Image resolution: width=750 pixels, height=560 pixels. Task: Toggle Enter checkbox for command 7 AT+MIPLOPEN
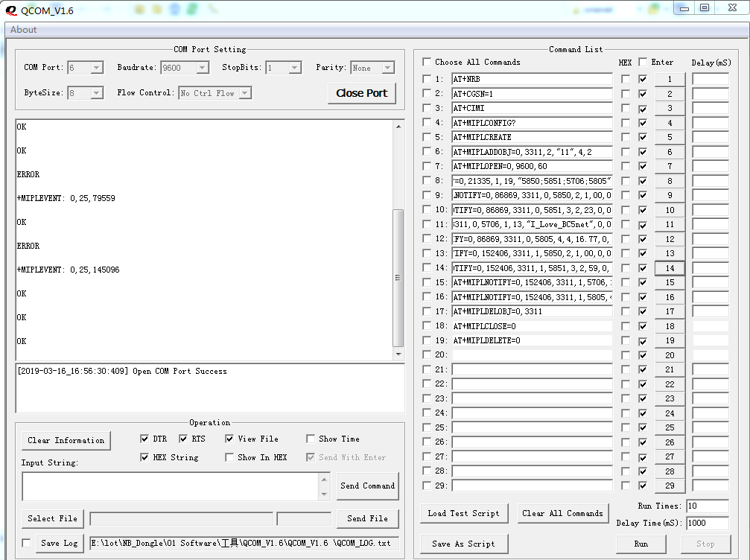pos(643,166)
